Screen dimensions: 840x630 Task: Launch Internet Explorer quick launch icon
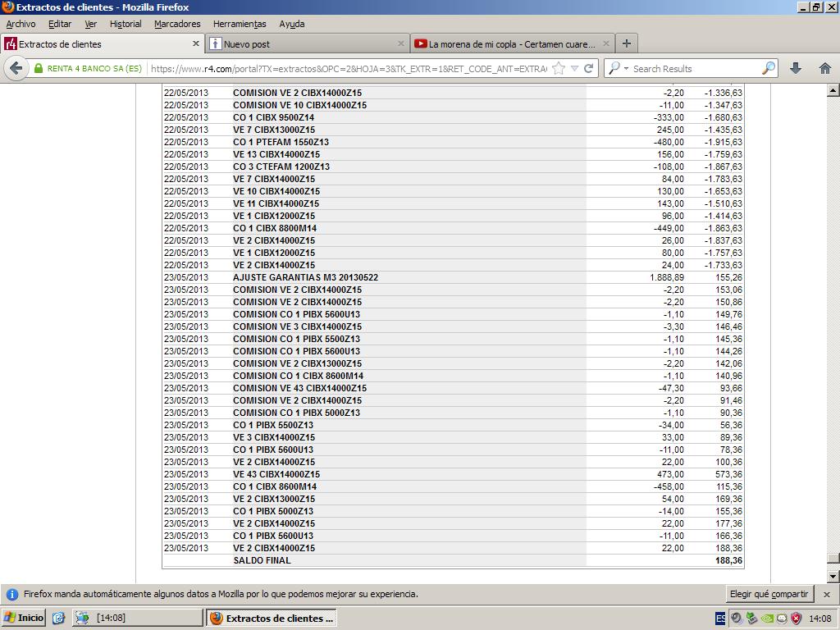click(58, 618)
